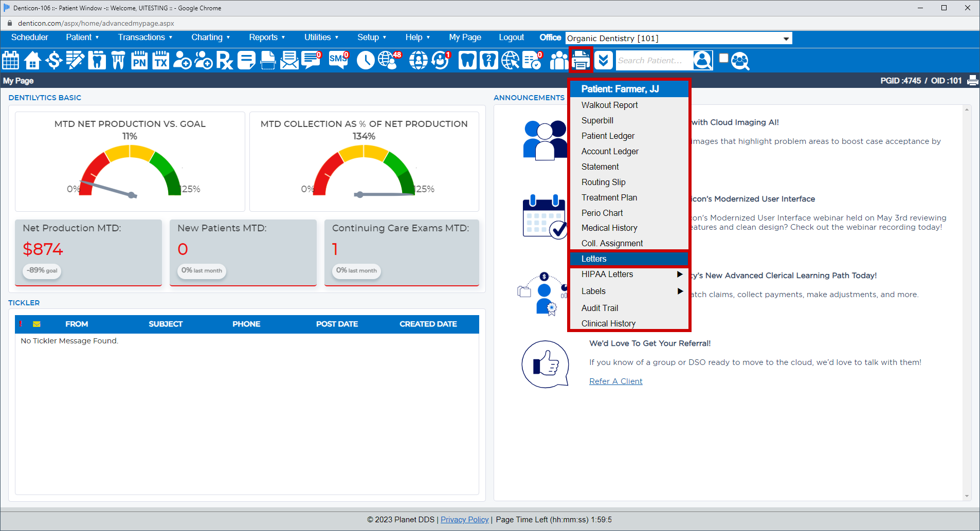Click the notepad with pencil icon
Image resolution: width=980 pixels, height=531 pixels.
click(x=75, y=61)
